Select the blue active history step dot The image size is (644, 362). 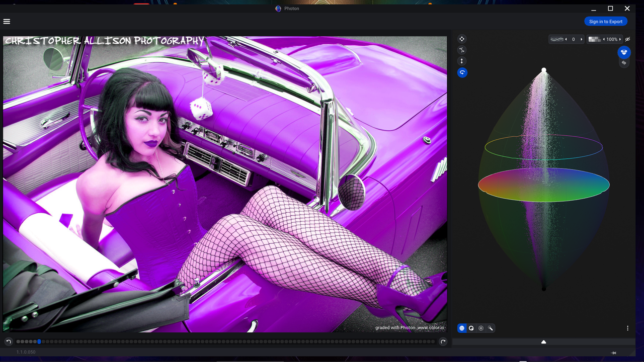click(39, 342)
